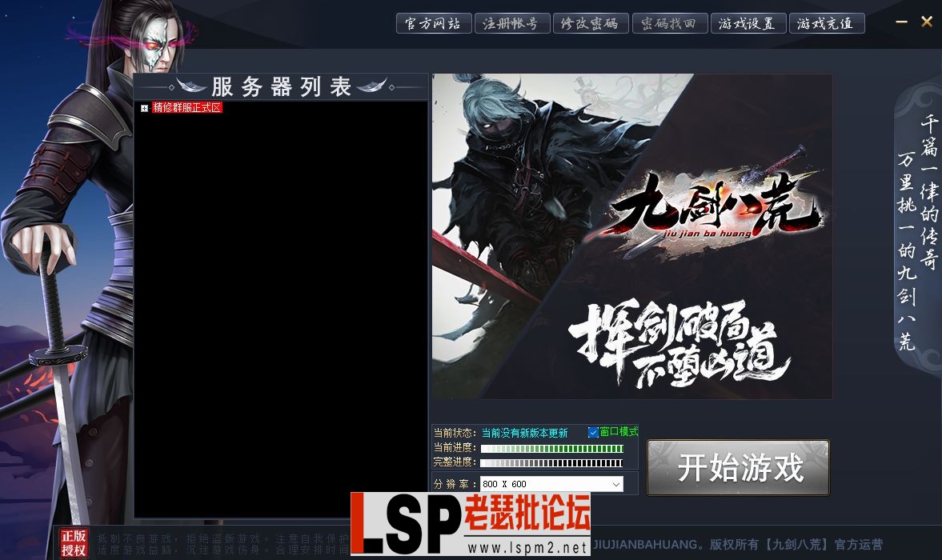Minimize the launcher window

(902, 22)
